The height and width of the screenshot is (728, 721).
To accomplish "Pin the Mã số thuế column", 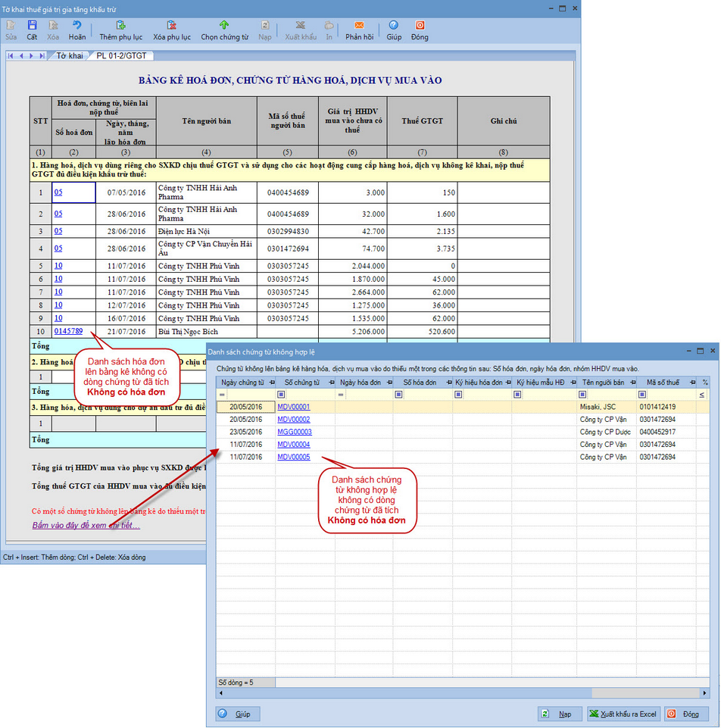I will pos(692,383).
